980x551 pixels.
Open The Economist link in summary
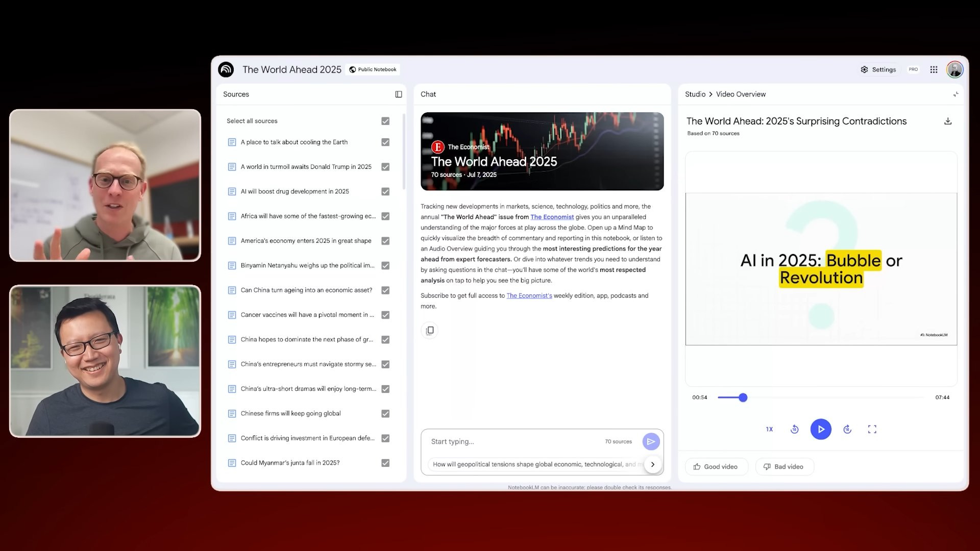click(x=552, y=217)
